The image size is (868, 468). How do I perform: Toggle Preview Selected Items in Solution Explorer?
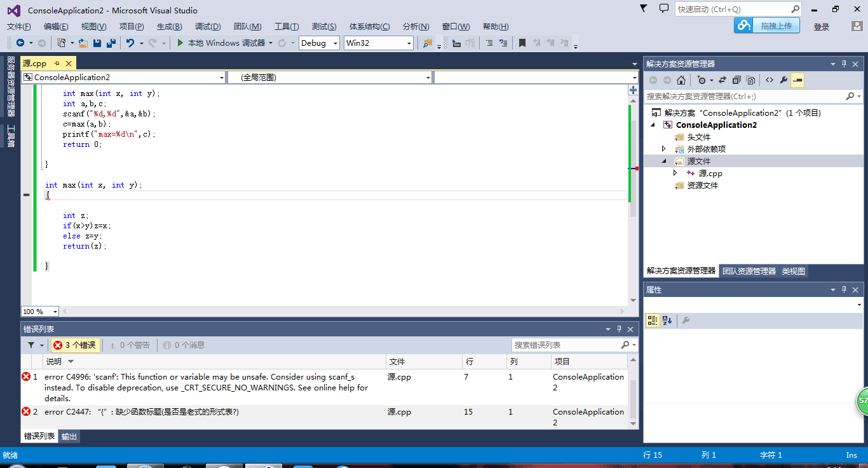(797, 80)
